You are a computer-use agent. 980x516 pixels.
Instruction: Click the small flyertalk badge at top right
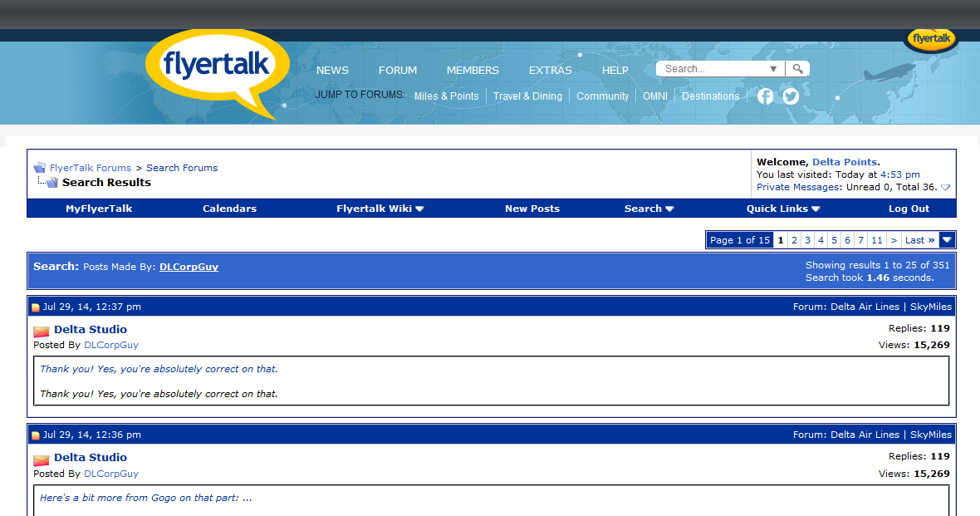pos(931,39)
